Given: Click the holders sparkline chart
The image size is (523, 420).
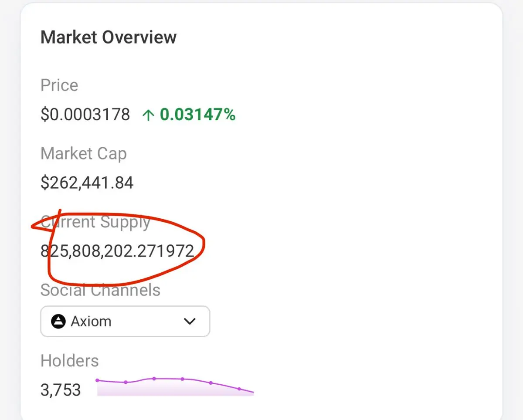Looking at the screenshot, I should tap(174, 386).
